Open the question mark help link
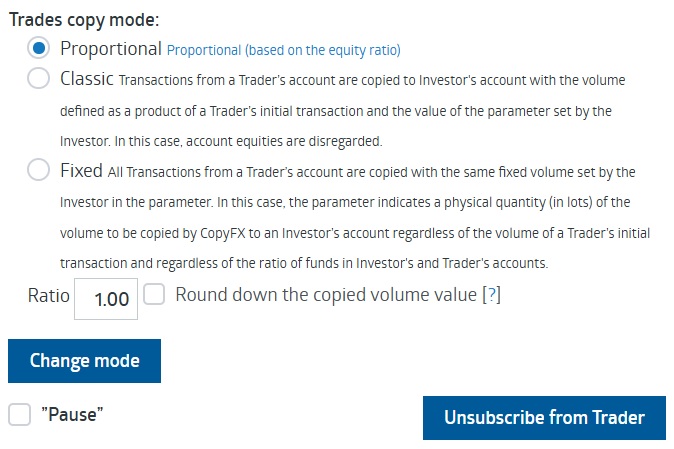 (x=490, y=296)
